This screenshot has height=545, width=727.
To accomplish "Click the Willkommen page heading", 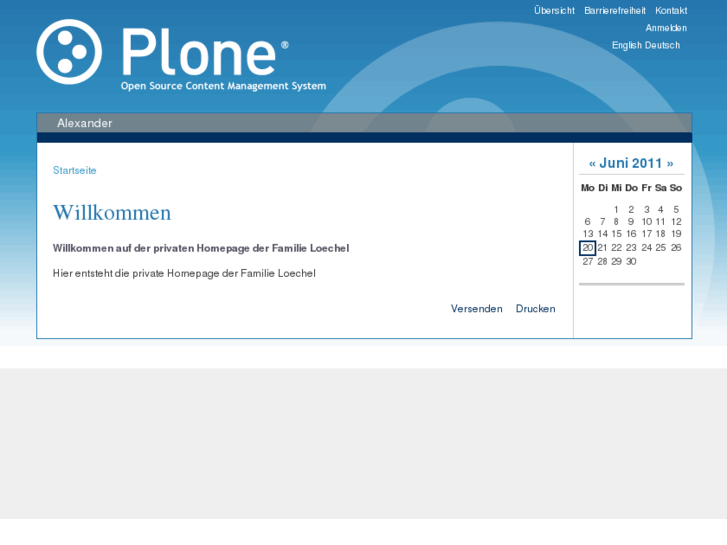I will pos(112,213).
